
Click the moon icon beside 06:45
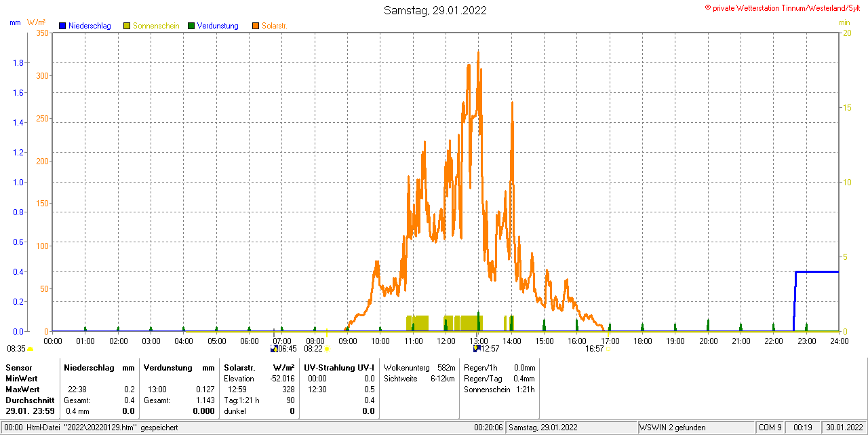(274, 349)
